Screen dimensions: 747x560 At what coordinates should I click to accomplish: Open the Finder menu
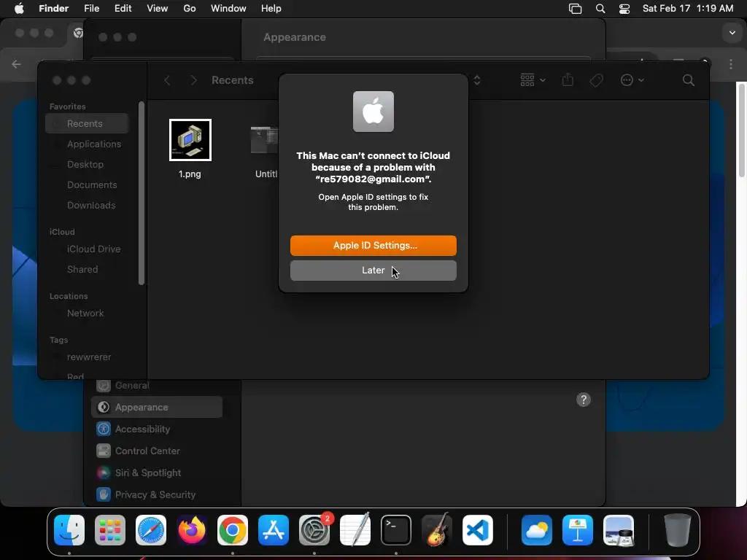click(53, 9)
